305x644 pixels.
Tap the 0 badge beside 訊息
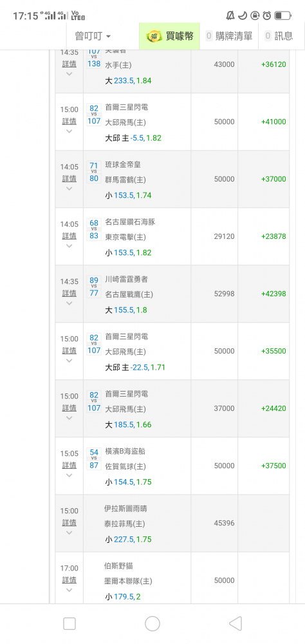(268, 36)
